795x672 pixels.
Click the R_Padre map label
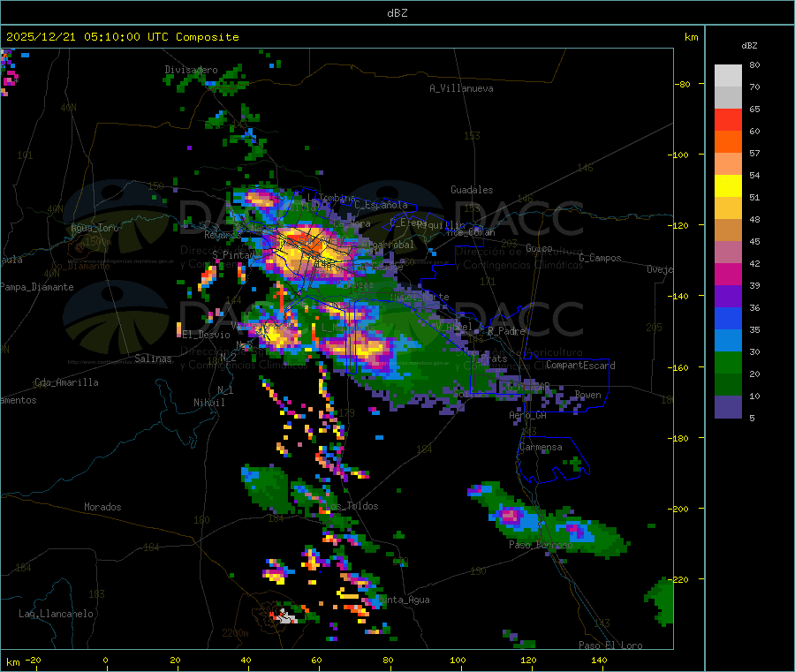[506, 331]
